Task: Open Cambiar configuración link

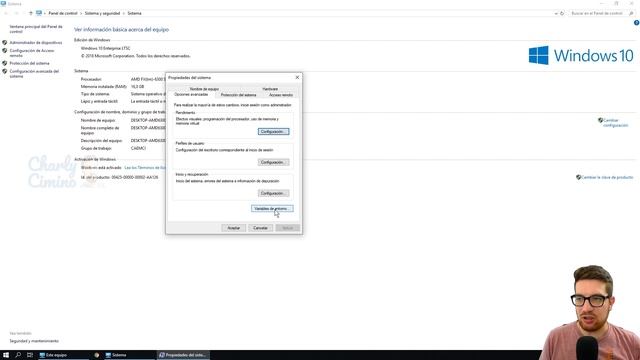Action: (x=616, y=123)
